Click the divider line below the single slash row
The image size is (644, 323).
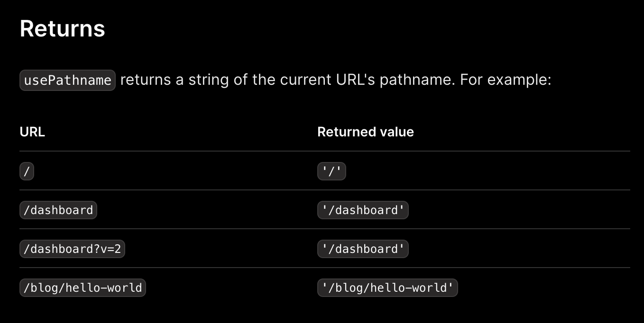[325, 190]
